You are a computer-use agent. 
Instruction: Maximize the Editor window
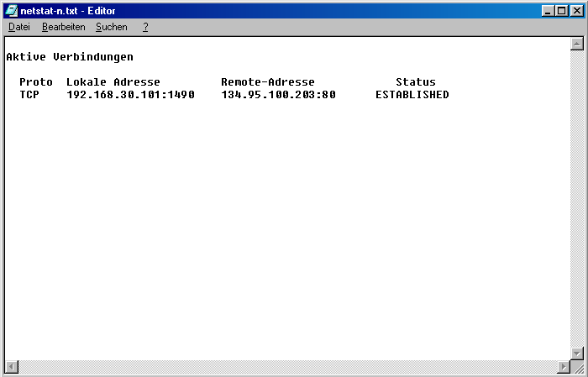coord(561,11)
